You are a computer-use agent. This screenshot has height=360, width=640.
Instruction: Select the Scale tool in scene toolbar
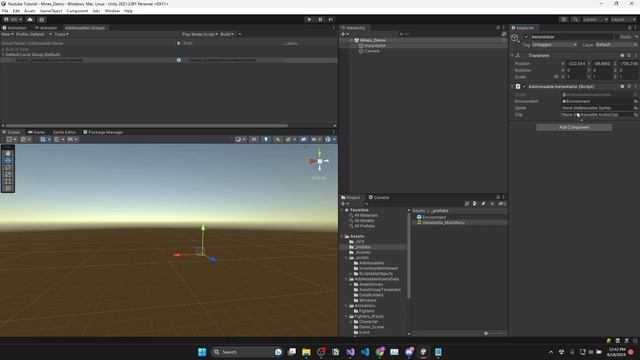tap(8, 174)
